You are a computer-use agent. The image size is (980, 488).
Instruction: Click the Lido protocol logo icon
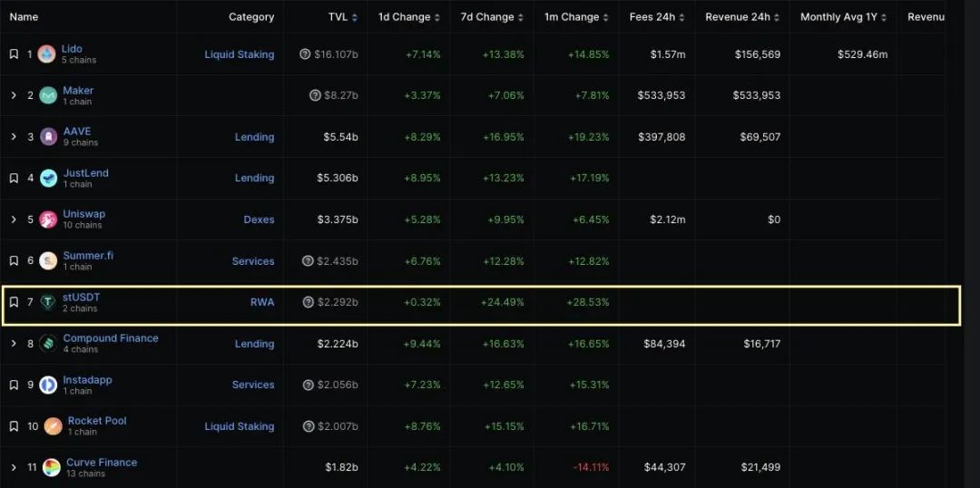click(x=47, y=54)
